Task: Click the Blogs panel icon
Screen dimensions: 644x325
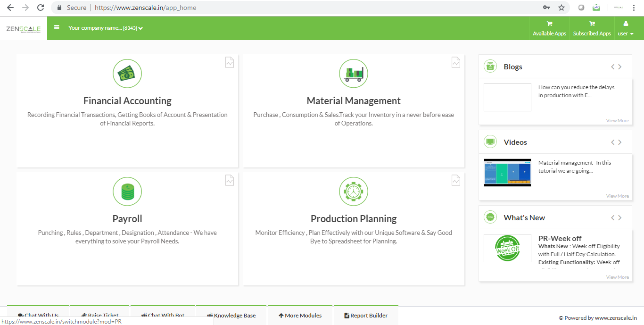Action: click(490, 67)
